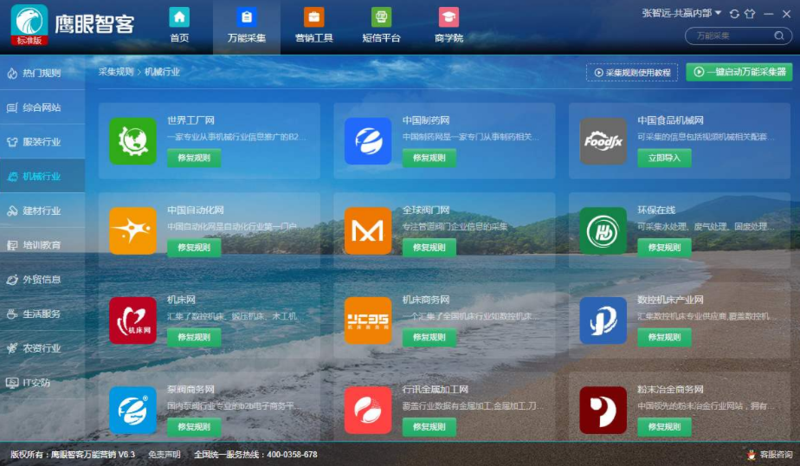Click the 中国制药网 blue icon
The image size is (800, 466).
click(x=368, y=141)
